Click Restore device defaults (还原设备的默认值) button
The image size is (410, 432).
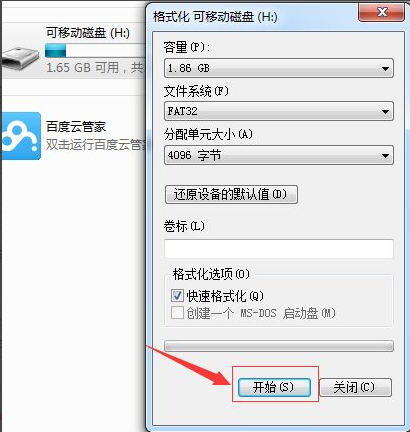[231, 194]
